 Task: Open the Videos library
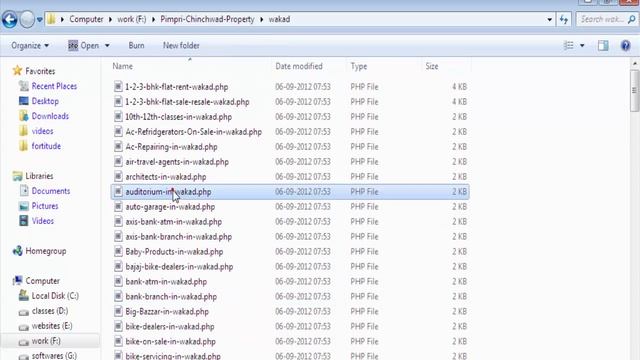pos(43,221)
